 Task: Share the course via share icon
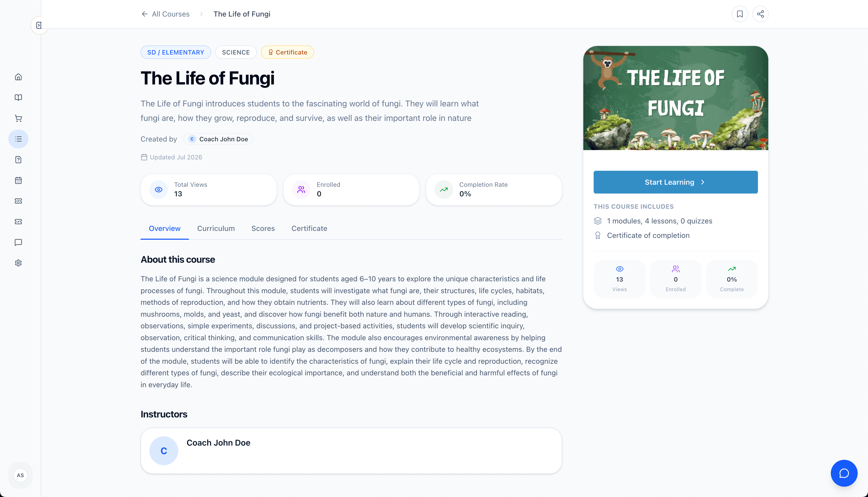coord(761,14)
